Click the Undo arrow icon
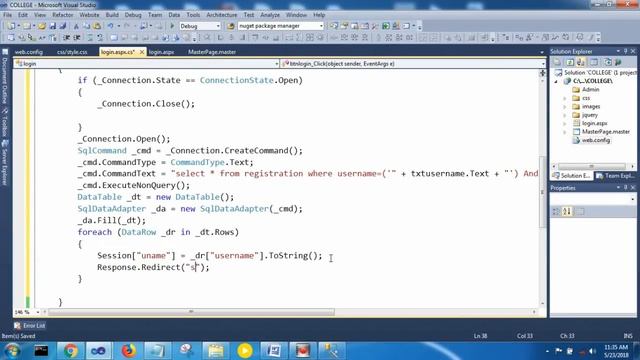Image resolution: width=640 pixels, height=360 pixels. [x=110, y=26]
